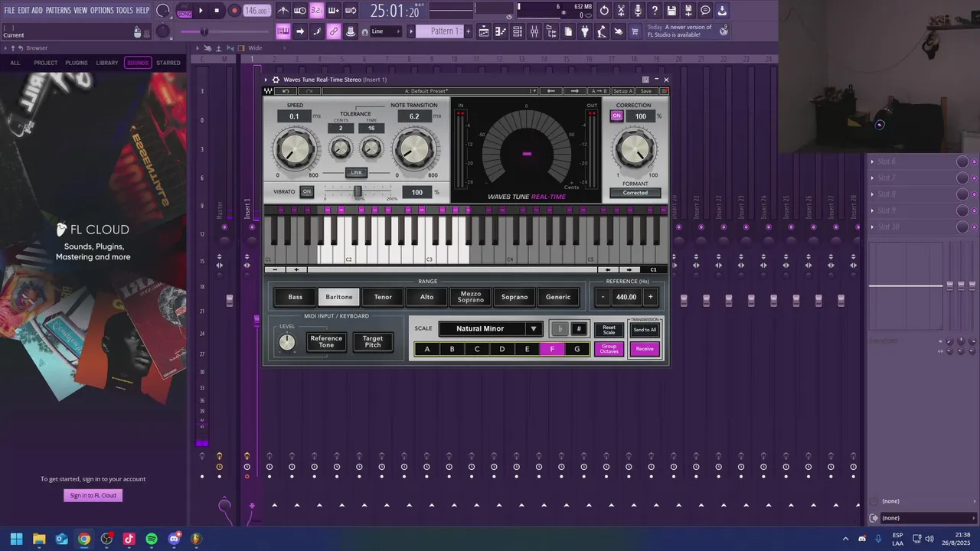Click the microphone one-click recording icon
980x551 pixels.
(x=638, y=11)
